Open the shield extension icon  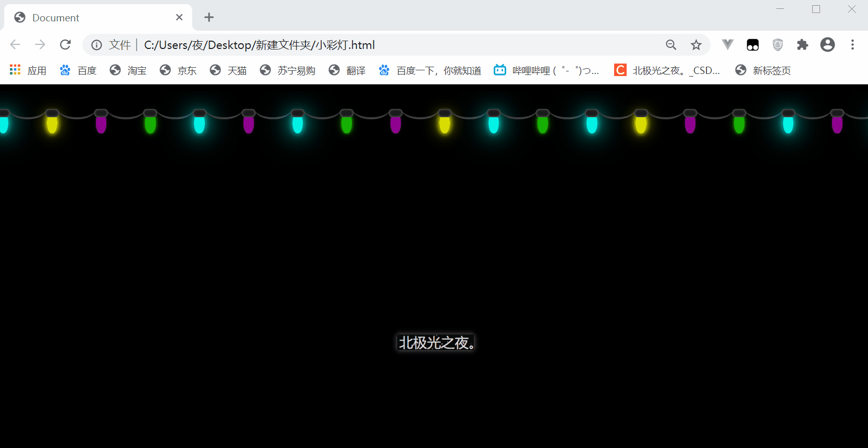click(778, 45)
